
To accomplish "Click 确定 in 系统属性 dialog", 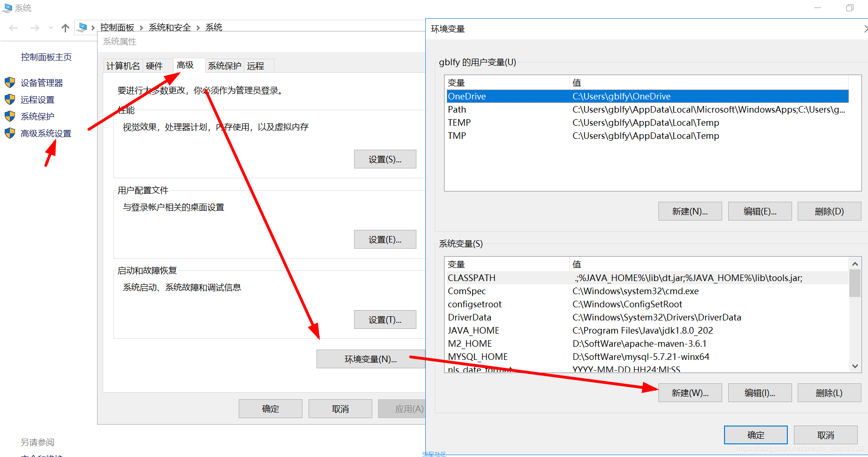I will [271, 409].
